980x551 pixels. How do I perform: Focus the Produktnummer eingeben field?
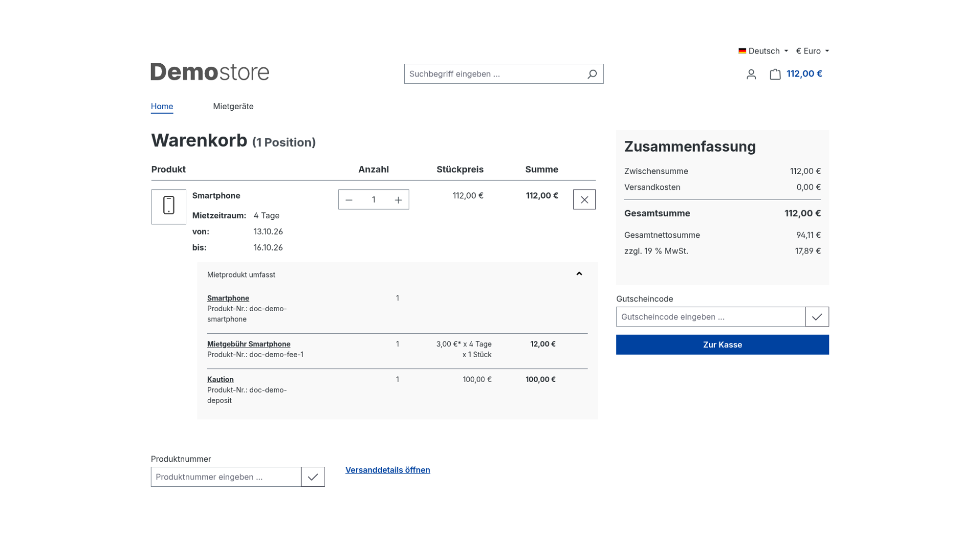(226, 477)
